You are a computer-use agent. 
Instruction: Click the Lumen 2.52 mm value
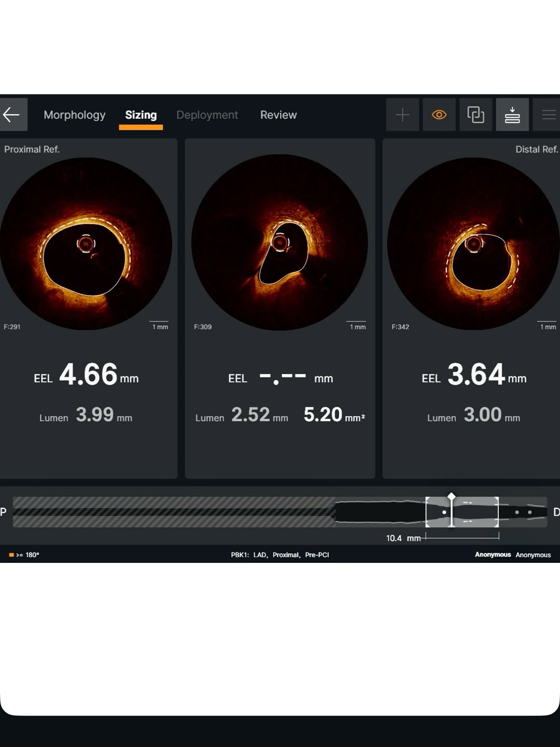242,415
